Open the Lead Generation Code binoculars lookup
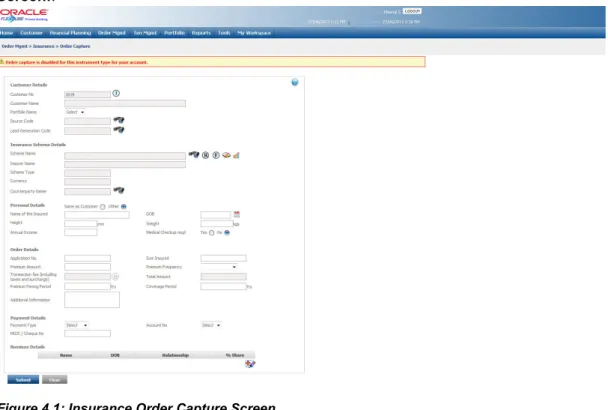 119,130
